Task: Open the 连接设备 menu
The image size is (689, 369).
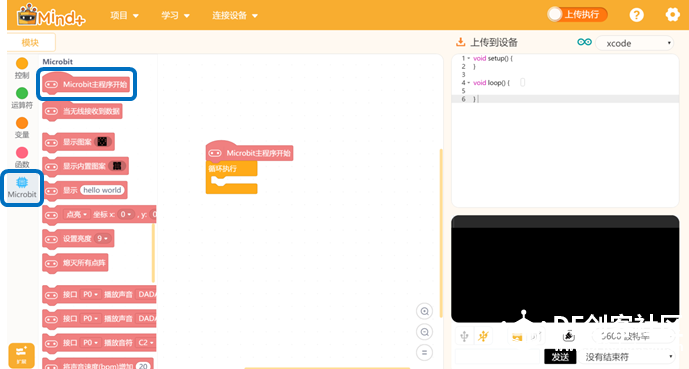Action: point(235,15)
